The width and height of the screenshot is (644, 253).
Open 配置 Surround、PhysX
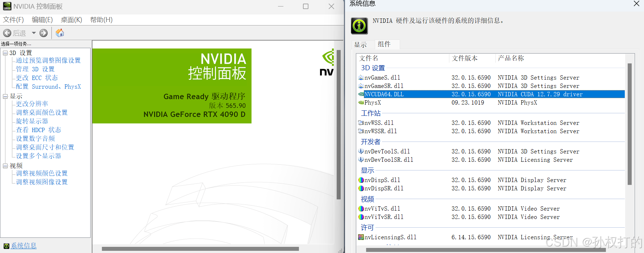click(x=48, y=87)
